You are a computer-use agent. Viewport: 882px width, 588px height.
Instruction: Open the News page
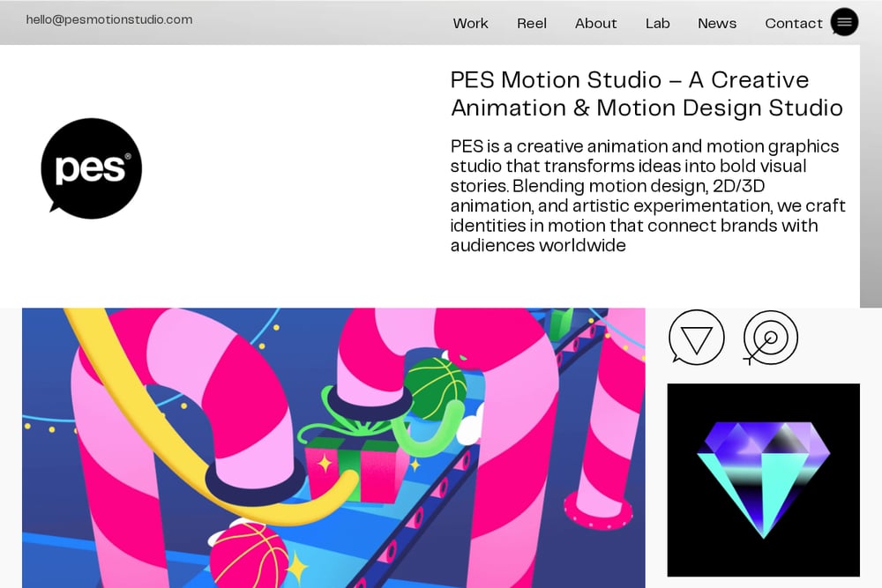pyautogui.click(x=716, y=24)
